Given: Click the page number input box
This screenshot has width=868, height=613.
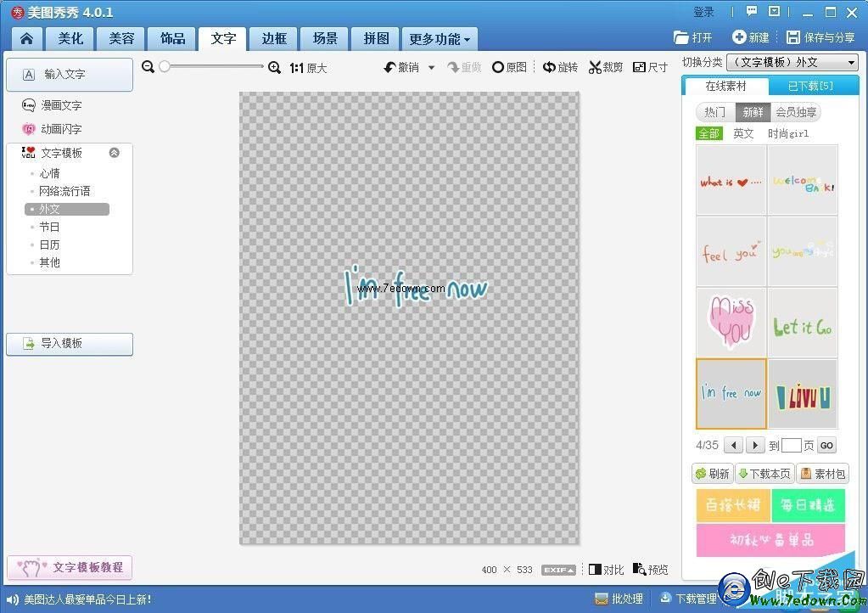Looking at the screenshot, I should coord(792,445).
